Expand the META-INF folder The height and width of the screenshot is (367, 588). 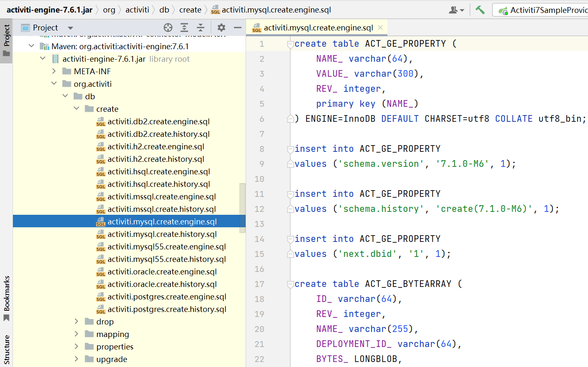click(53, 71)
